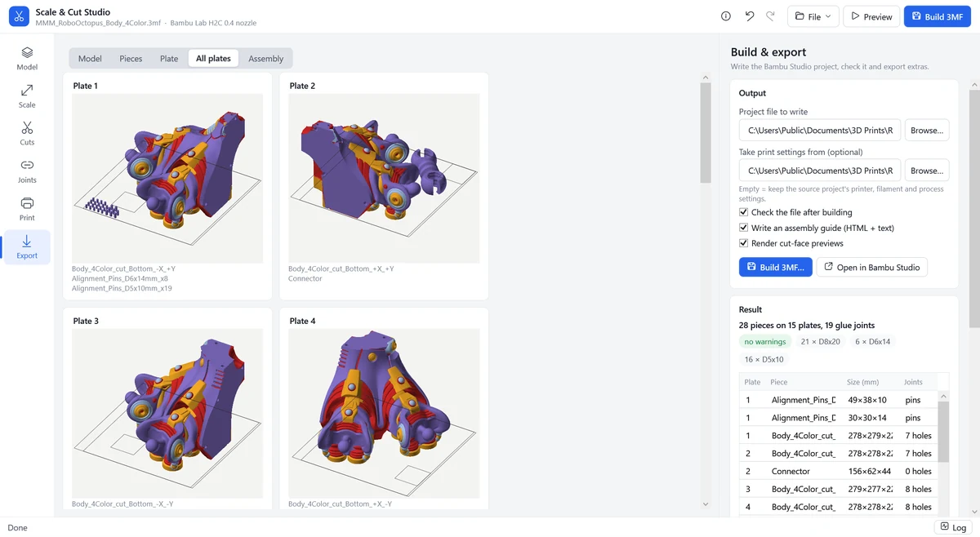This screenshot has width=980, height=537.
Task: Click the Body_4Color_cut_Bottom_-X_+Y label
Action: point(123,268)
